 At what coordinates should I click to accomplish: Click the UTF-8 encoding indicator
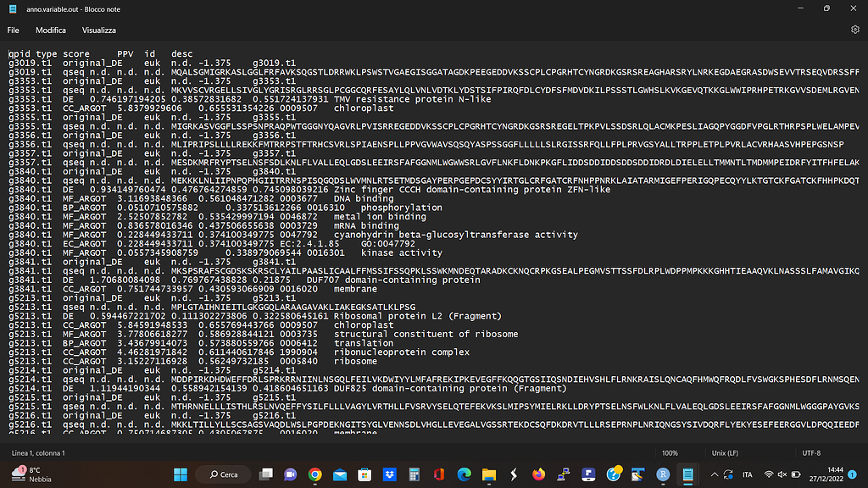pyautogui.click(x=812, y=453)
